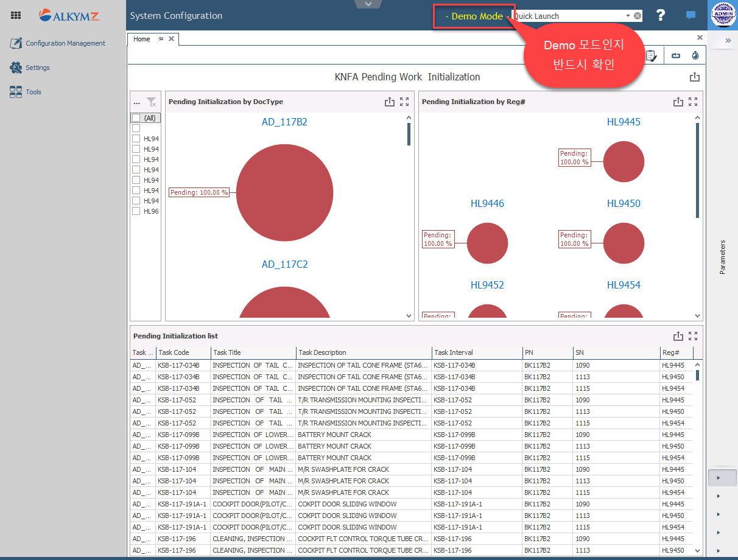Click the ADMIN user avatar
The height and width of the screenshot is (560, 738).
pos(723,15)
